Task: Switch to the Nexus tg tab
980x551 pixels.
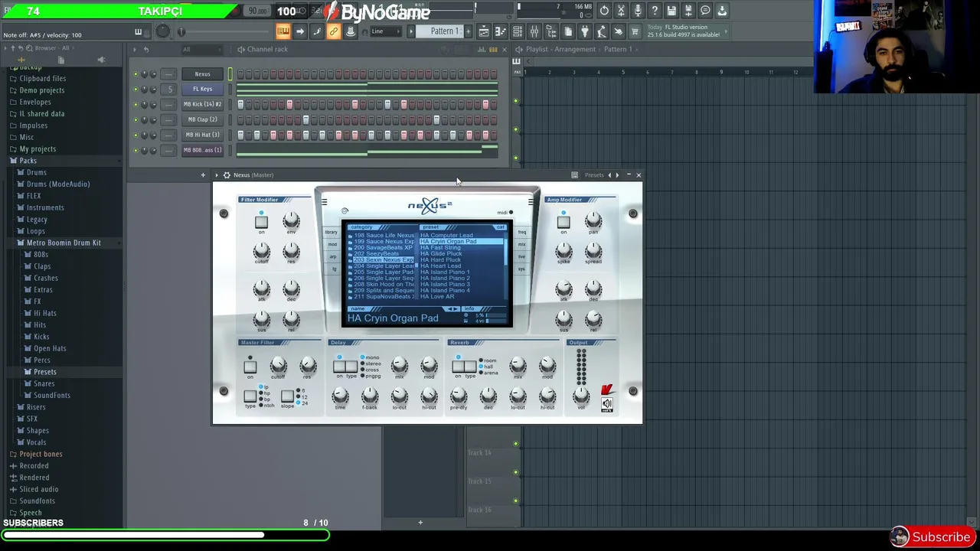Action: [x=333, y=269]
